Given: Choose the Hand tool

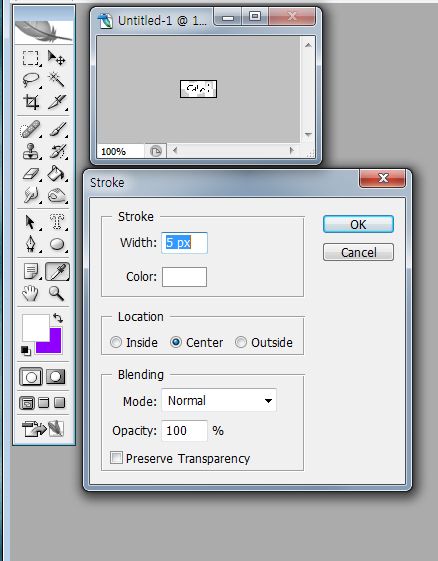Looking at the screenshot, I should [31, 293].
